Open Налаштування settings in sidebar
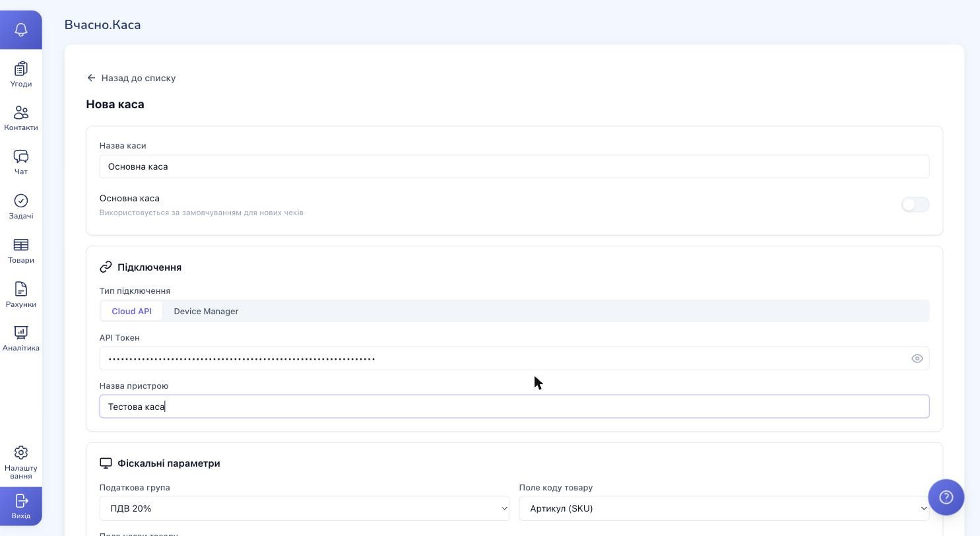 click(21, 462)
